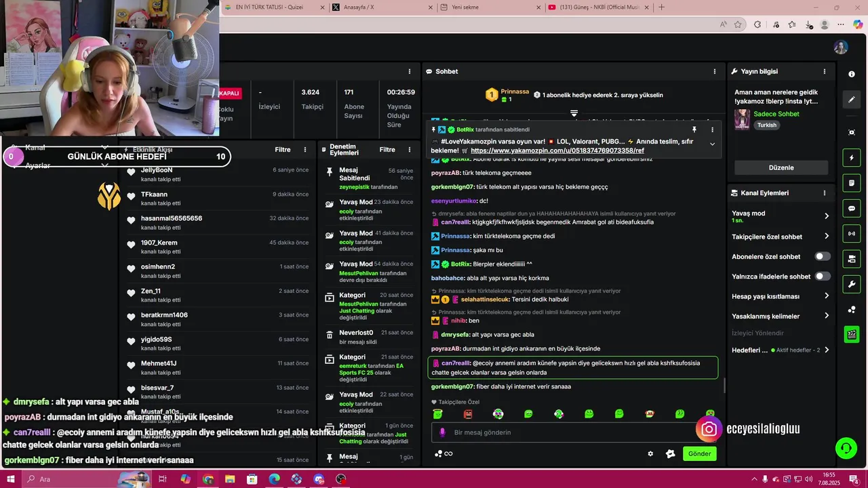This screenshot has height=488, width=868.
Task: Open the Denetim Eylemleri three-dot menu
Action: tap(409, 150)
